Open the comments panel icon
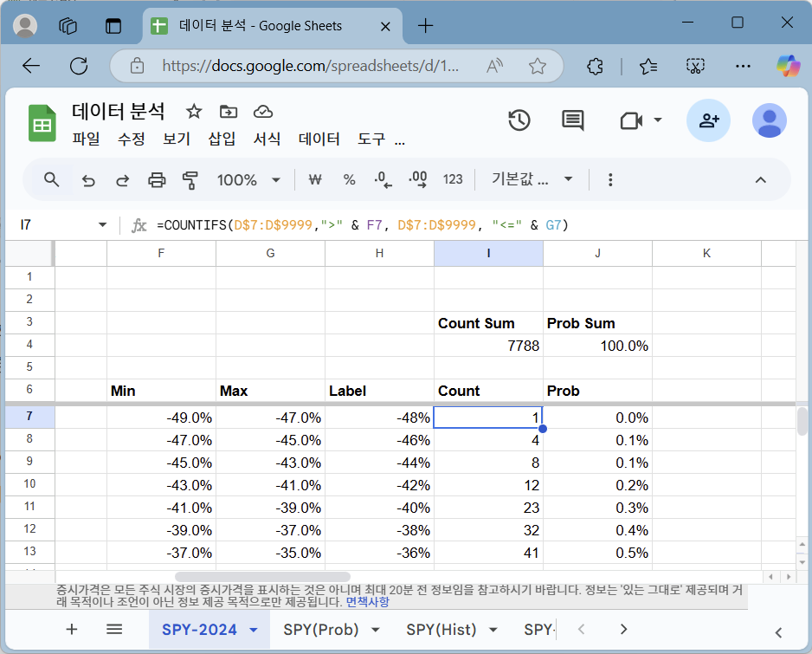Image resolution: width=812 pixels, height=654 pixels. pos(573,120)
